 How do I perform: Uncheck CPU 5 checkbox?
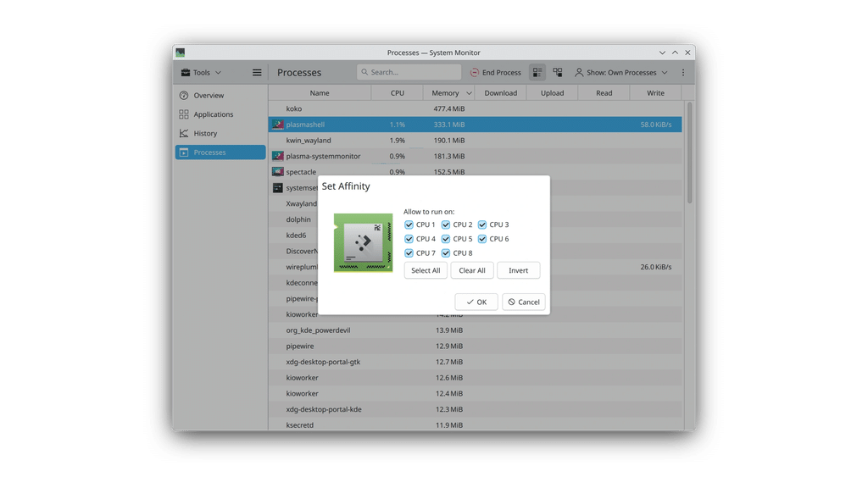[446, 239]
